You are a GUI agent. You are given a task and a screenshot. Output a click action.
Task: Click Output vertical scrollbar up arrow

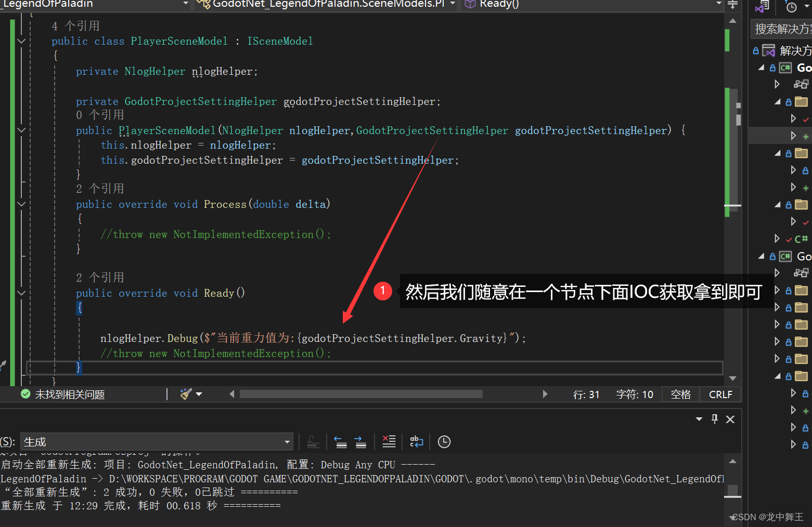click(x=732, y=462)
